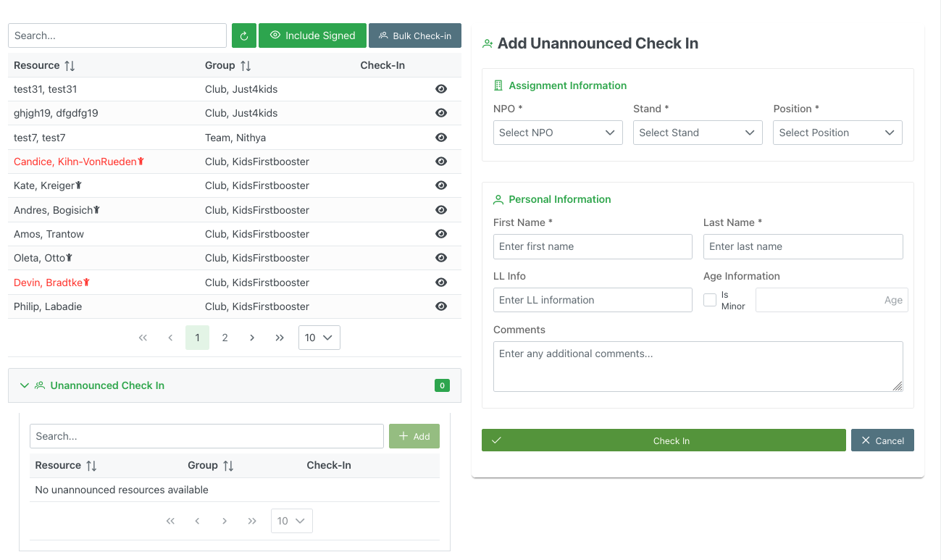Viewport: 941px width, 560px height.
Task: Click eye icon for Amos, Trantow
Action: click(x=440, y=234)
